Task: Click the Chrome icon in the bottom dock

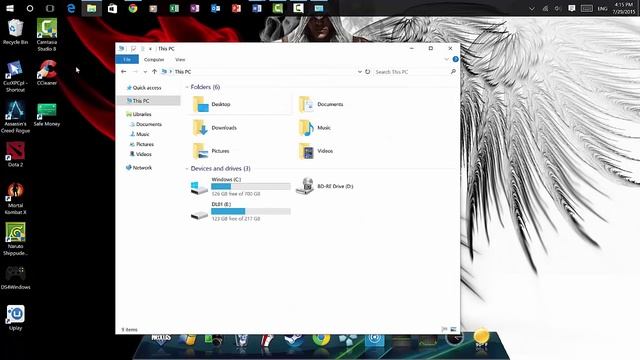Action: coord(321,339)
